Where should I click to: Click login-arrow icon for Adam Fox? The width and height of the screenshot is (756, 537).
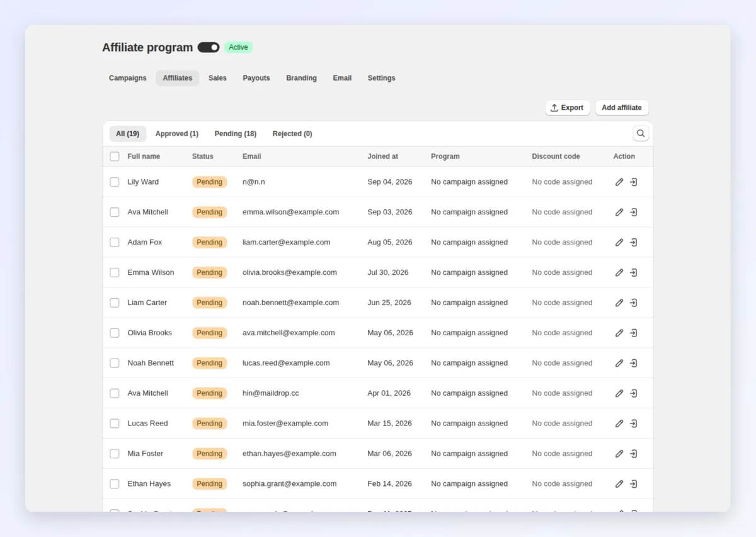[x=634, y=243]
